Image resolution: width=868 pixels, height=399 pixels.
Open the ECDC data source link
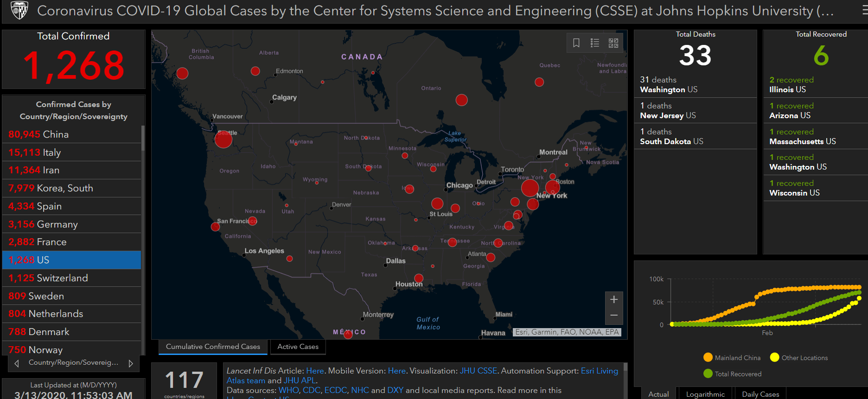[335, 390]
